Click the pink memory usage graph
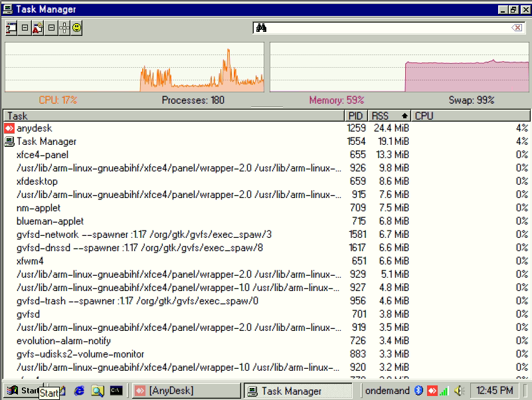 (399, 67)
